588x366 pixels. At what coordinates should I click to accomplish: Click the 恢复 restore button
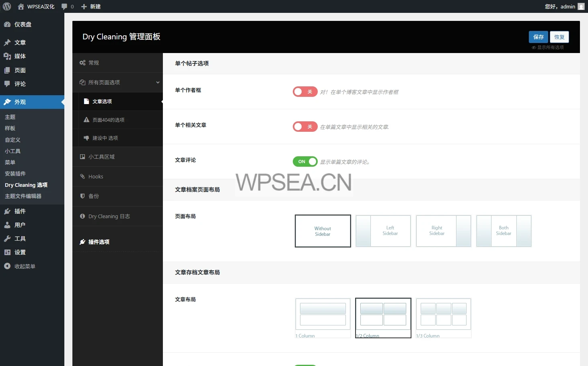(559, 37)
